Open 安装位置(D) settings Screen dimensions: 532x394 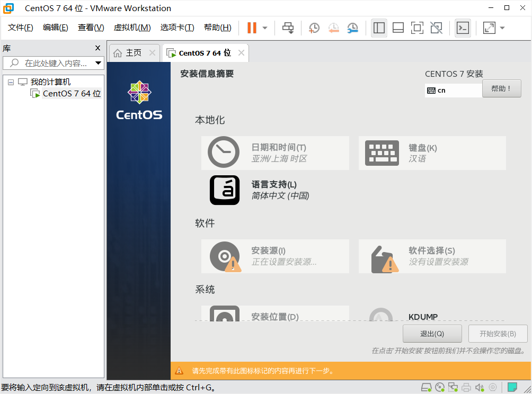point(275,314)
